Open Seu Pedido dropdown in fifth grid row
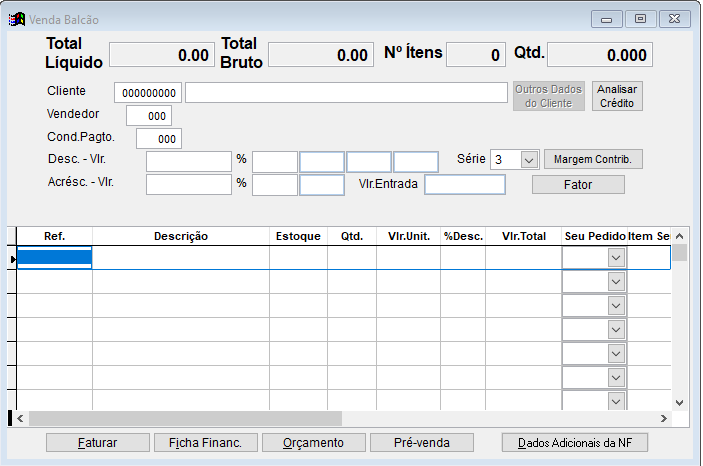Image resolution: width=703 pixels, height=466 pixels. coord(616,353)
